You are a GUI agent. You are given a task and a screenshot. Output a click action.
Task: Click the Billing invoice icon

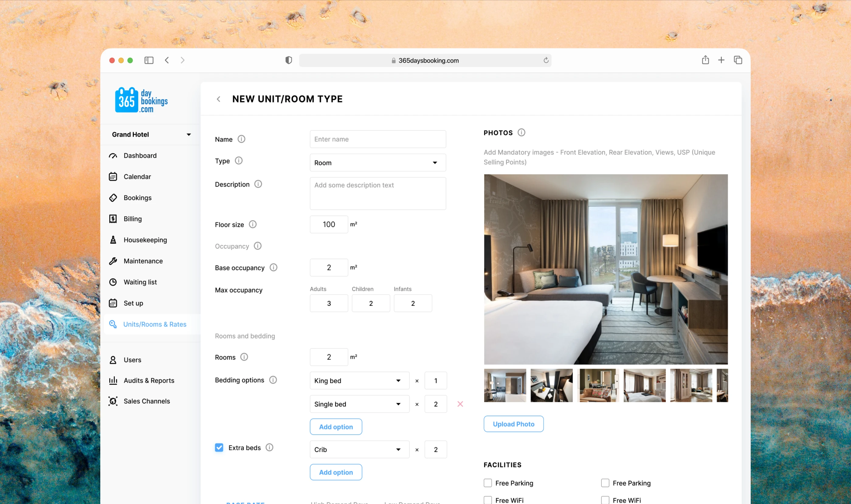[113, 219]
